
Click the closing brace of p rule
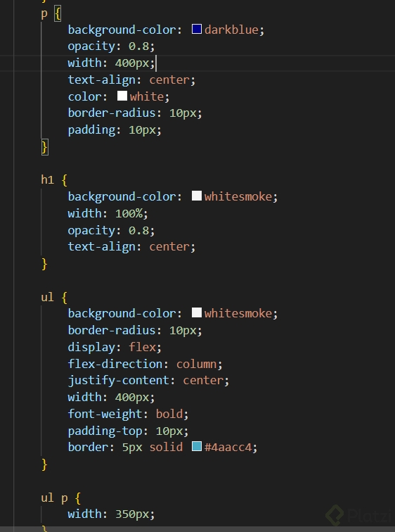pyautogui.click(x=44, y=147)
